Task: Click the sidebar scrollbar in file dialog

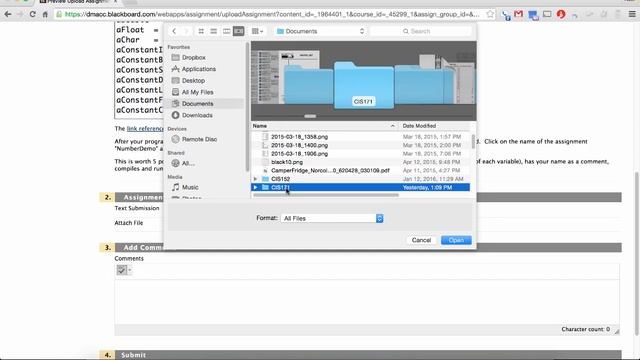Action: [247, 107]
